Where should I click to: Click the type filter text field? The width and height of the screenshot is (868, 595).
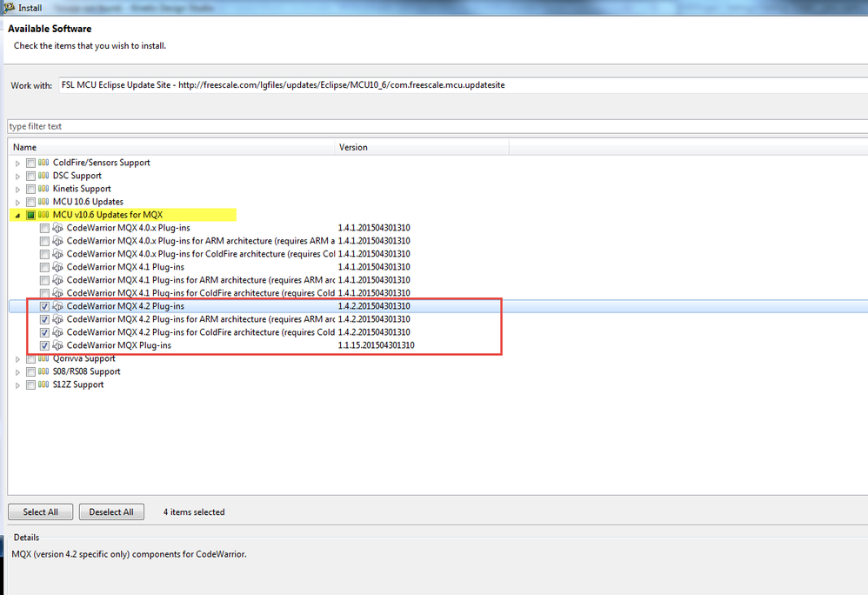437,126
